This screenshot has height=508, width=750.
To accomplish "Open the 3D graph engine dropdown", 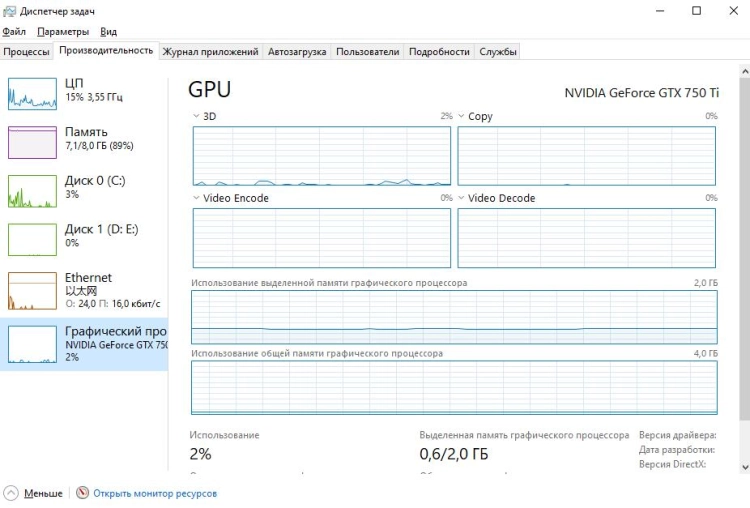I will pyautogui.click(x=196, y=116).
